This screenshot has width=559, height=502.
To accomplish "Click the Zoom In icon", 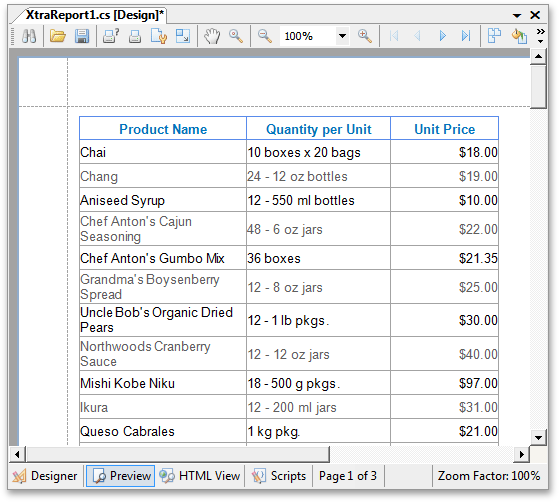I will (x=365, y=36).
